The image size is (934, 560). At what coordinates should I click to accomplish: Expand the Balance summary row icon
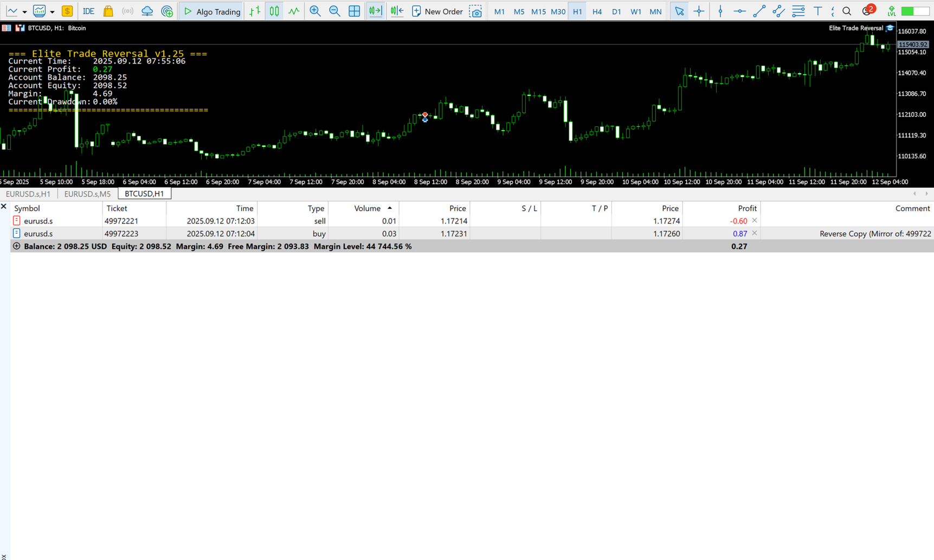pos(17,246)
